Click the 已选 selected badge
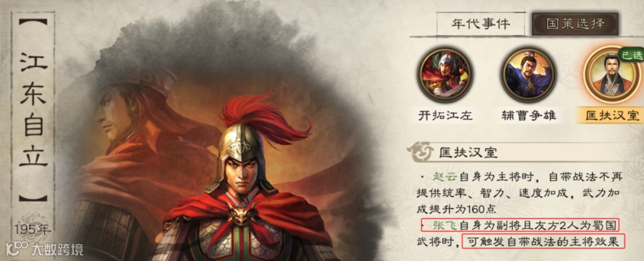Image resolution: width=644 pixels, height=261 pixels. [x=633, y=56]
